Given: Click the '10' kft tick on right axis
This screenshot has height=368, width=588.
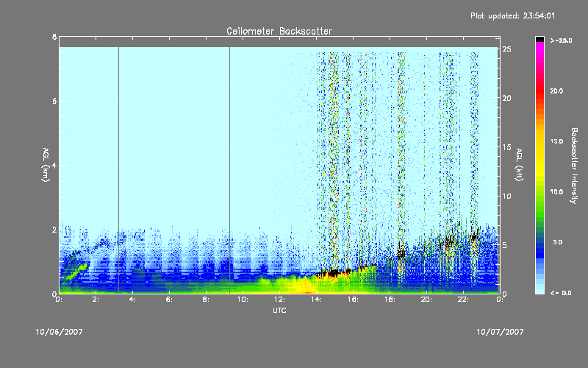Looking at the screenshot, I should [x=507, y=196].
